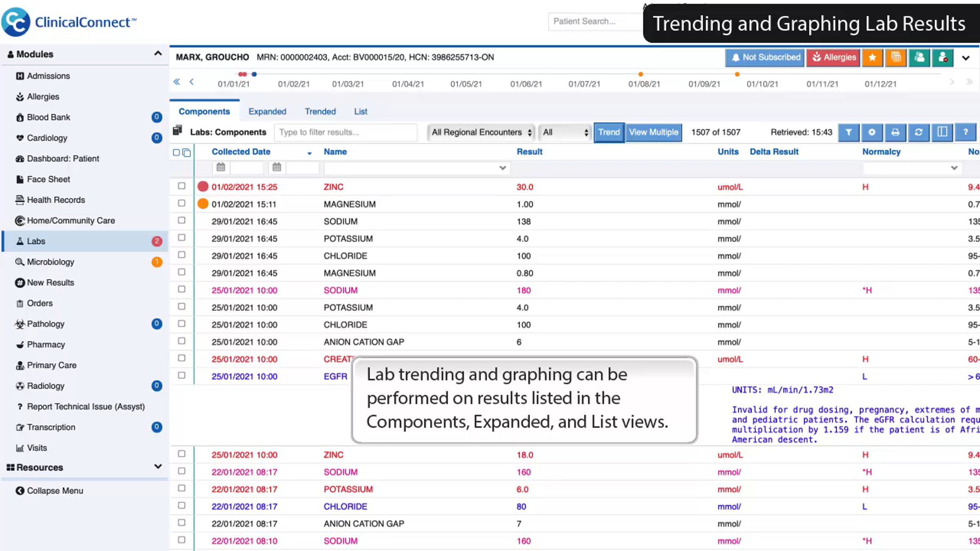980x551 pixels.
Task: Click the Trend button
Action: 609,132
